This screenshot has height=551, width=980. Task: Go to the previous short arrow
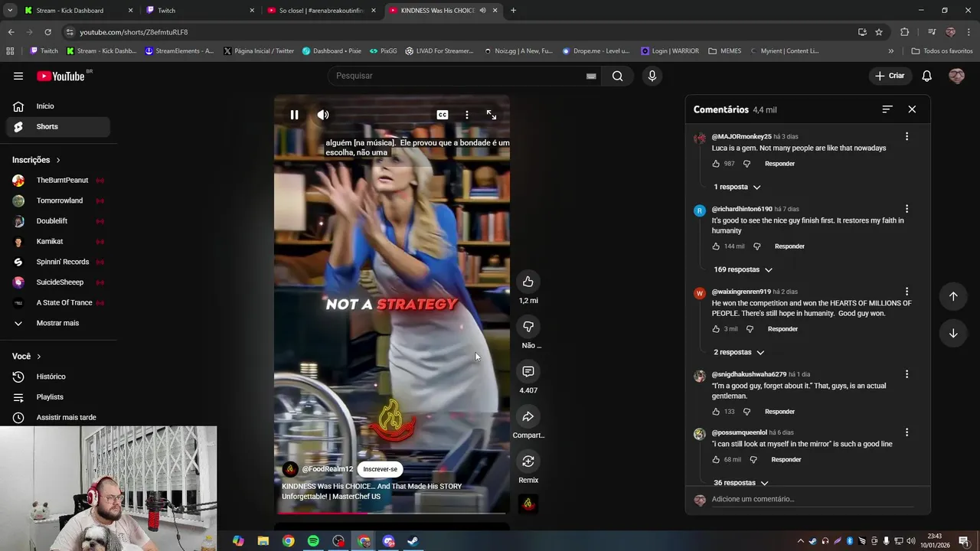coord(953,296)
